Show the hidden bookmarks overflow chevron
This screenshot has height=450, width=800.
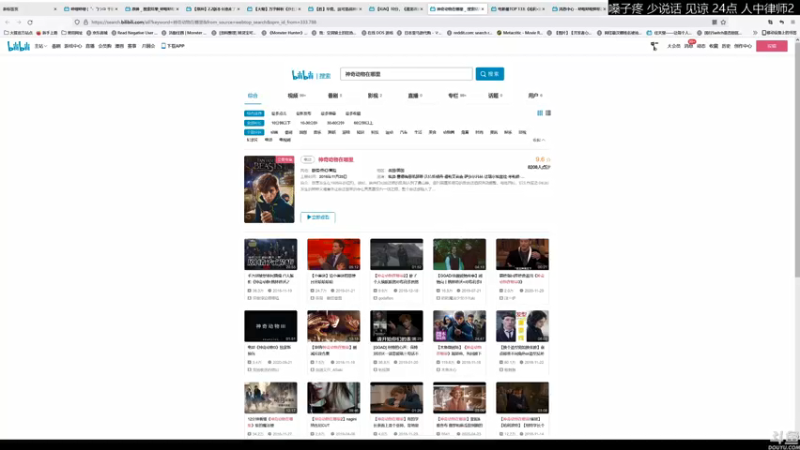click(755, 33)
